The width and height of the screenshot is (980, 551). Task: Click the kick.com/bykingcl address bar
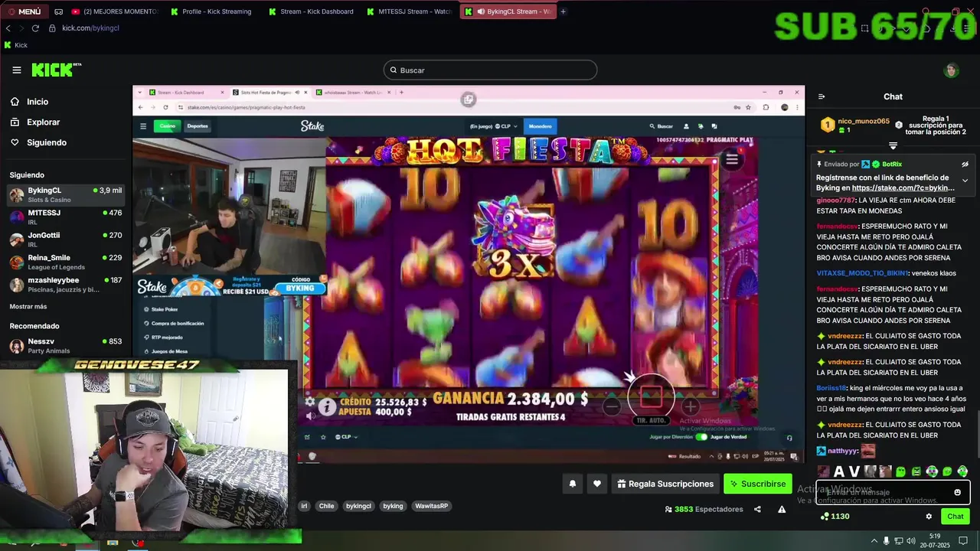coord(90,28)
